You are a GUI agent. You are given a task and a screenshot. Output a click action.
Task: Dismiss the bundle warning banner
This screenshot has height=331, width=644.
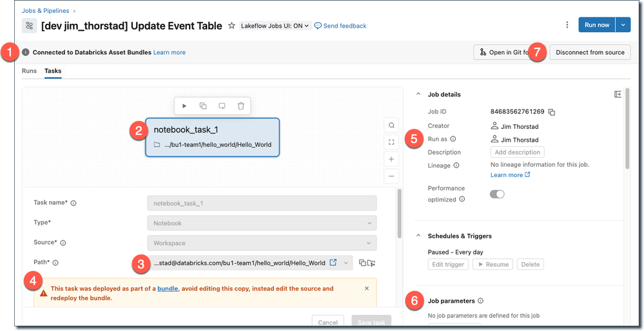(x=367, y=288)
